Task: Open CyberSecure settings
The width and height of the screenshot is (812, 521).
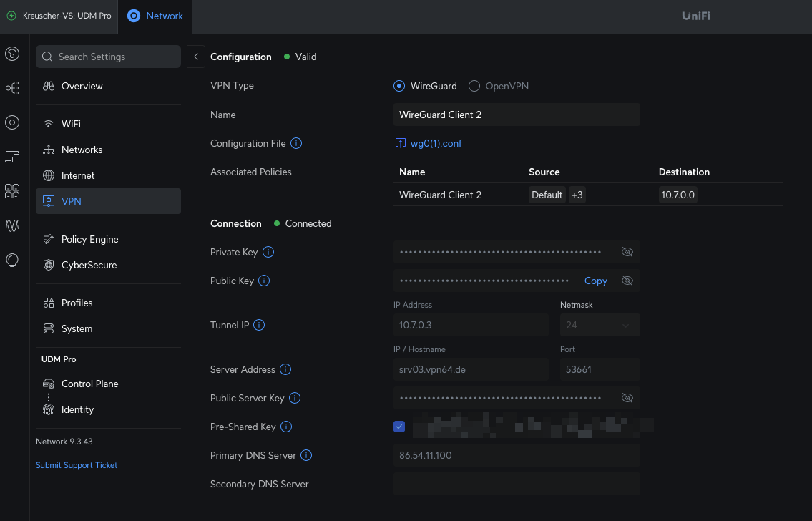Action: pos(108,266)
